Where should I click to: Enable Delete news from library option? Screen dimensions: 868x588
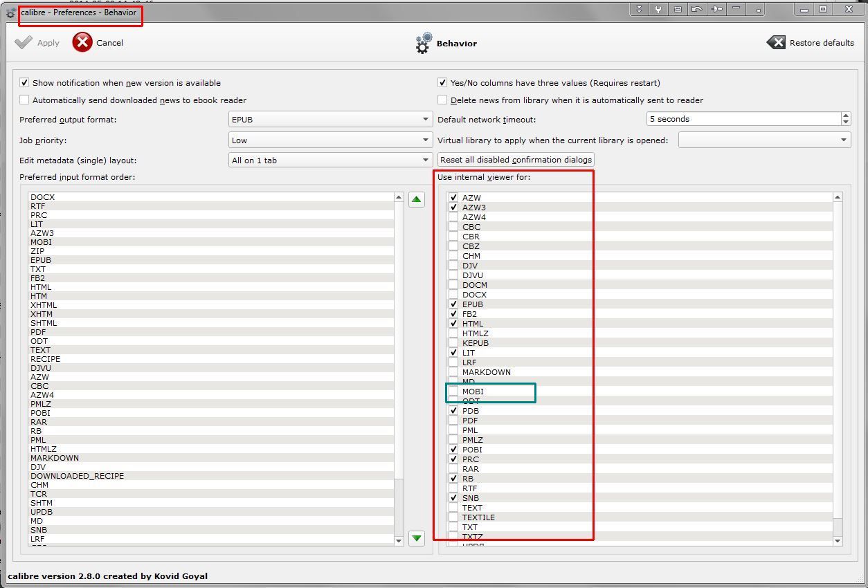[x=442, y=100]
